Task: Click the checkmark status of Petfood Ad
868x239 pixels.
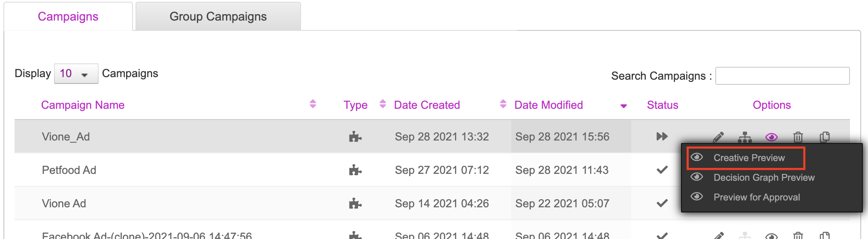Action: pyautogui.click(x=662, y=170)
